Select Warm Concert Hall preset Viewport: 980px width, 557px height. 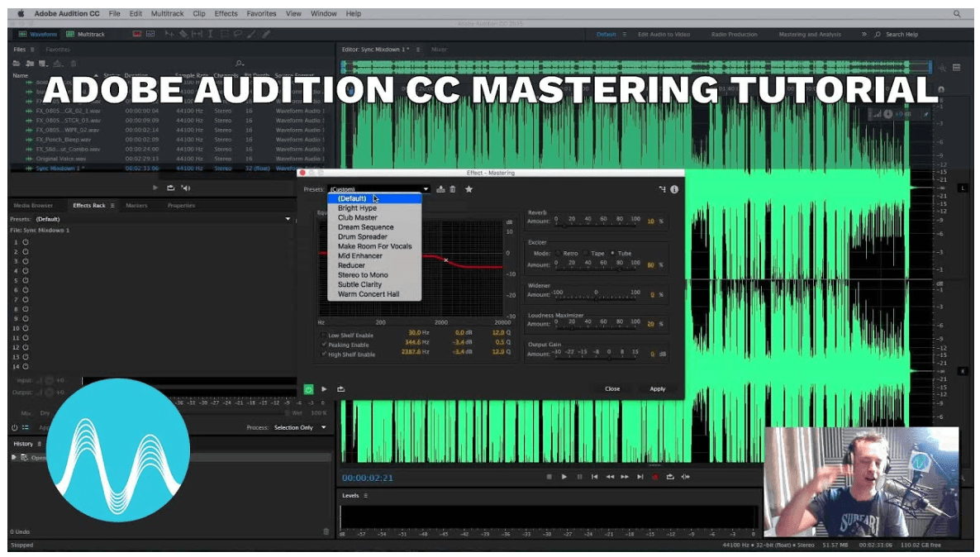369,294
